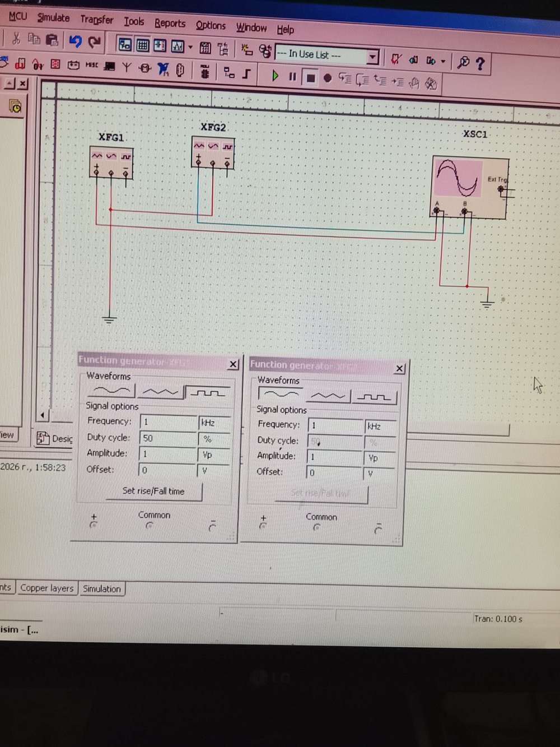Run the simulation with green play button
The image size is (560, 747).
[275, 76]
